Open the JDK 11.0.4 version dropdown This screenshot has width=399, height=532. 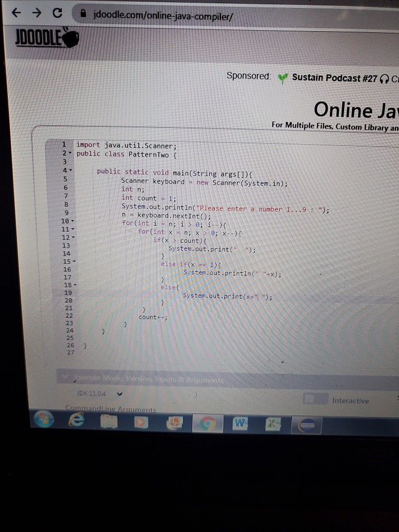[x=99, y=394]
